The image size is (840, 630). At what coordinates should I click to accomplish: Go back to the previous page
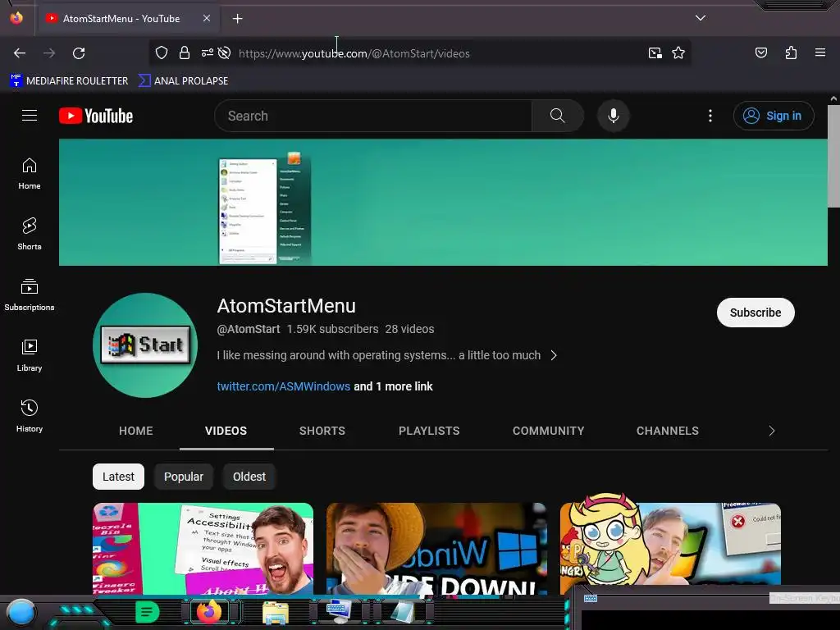[20, 53]
